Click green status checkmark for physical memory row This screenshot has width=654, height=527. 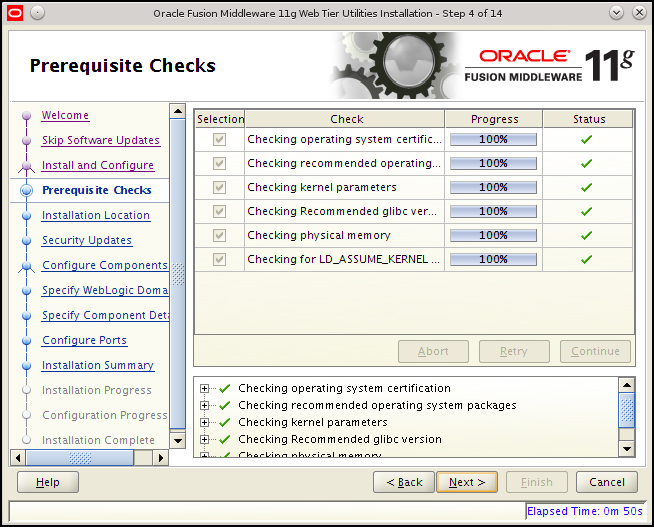coord(586,235)
